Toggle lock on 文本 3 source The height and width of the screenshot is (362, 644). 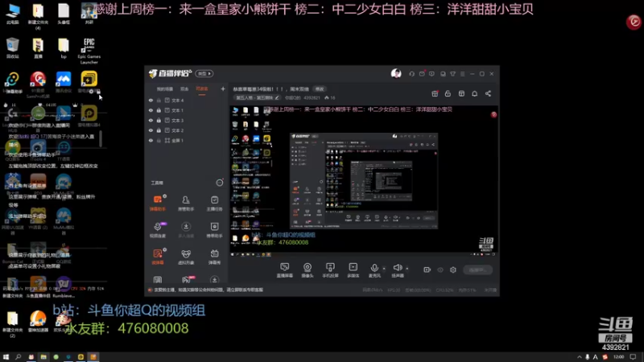pos(159,120)
